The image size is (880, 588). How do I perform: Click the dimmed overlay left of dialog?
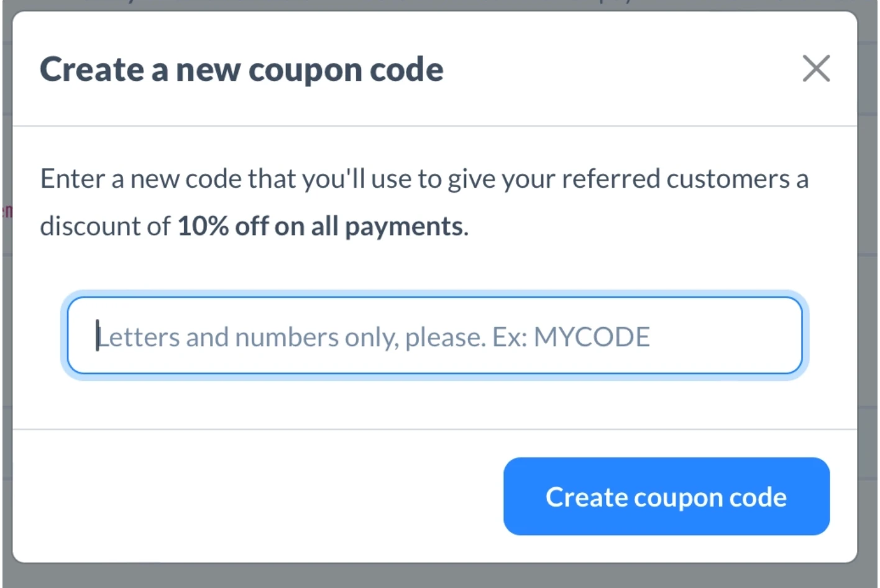6,311
